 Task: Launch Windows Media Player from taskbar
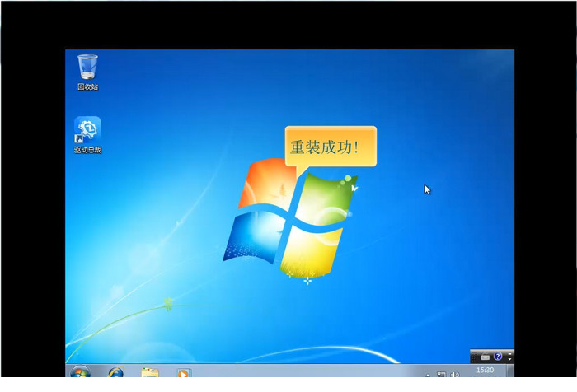pos(183,373)
